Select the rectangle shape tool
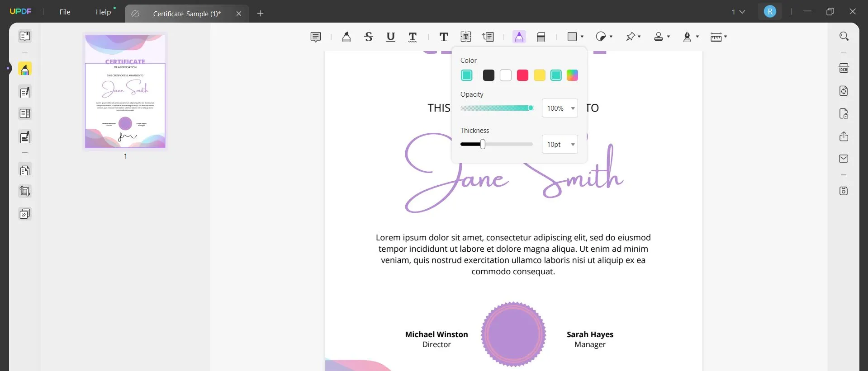Screen dimensions: 868x371 click(572, 37)
